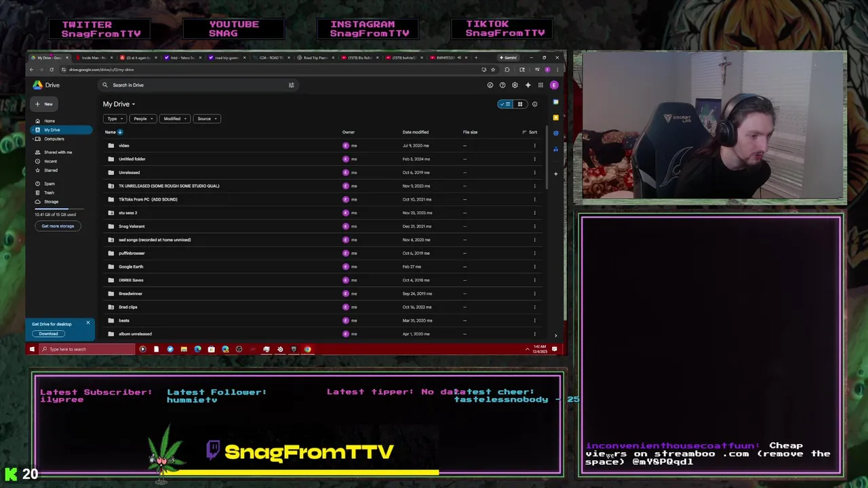
Task: Switch to grid layout view
Action: pyautogui.click(x=520, y=104)
